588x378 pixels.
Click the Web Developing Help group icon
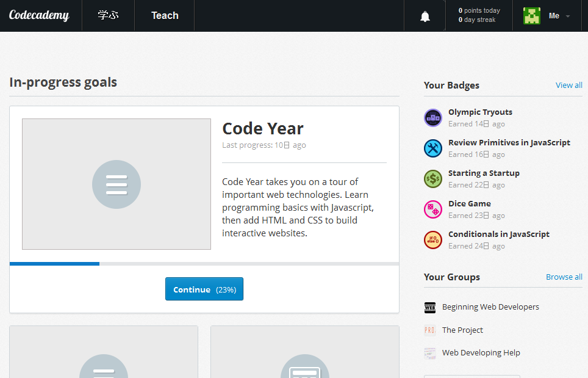coord(430,353)
